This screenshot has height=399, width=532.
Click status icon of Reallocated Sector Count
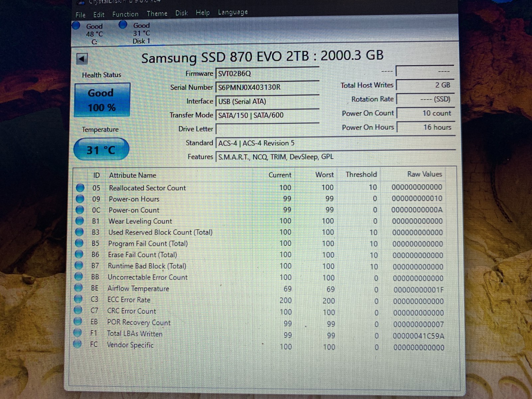coord(80,188)
